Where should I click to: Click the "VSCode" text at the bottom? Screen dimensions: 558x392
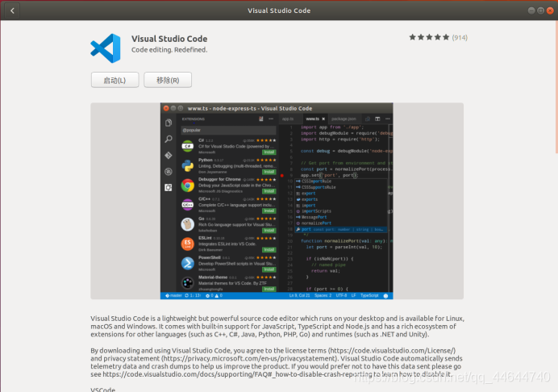(103, 390)
